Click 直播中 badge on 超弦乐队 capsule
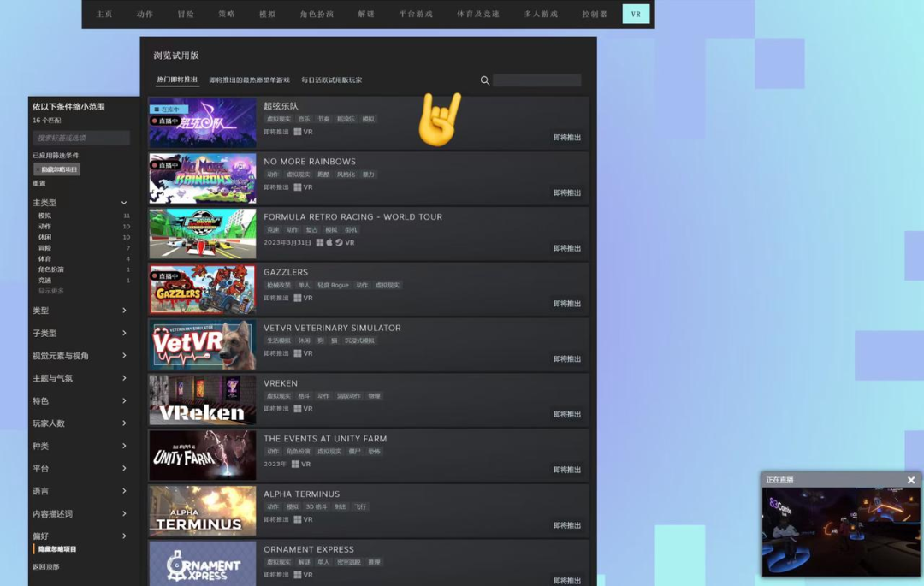924x586 pixels. point(165,121)
